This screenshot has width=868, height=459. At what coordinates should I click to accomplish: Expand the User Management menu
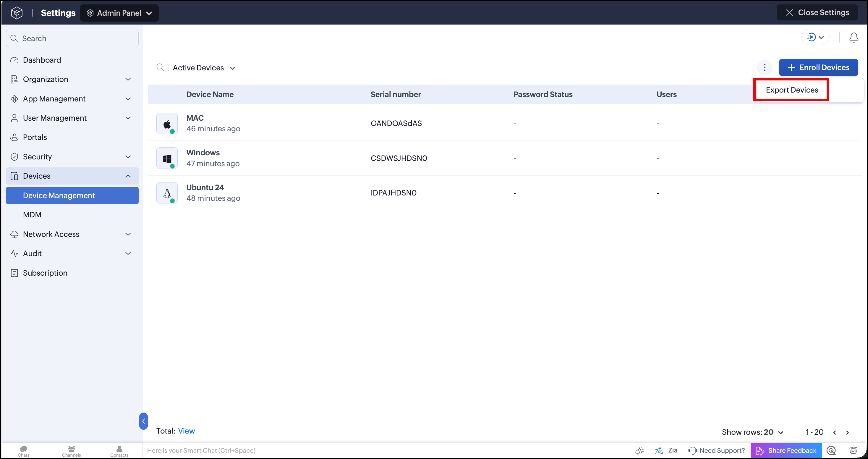click(72, 118)
